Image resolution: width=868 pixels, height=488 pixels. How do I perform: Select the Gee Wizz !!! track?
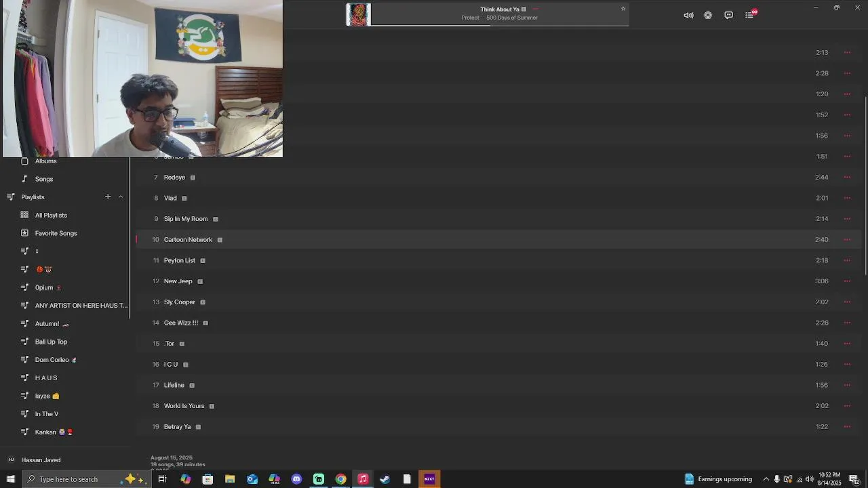pyautogui.click(x=498, y=323)
